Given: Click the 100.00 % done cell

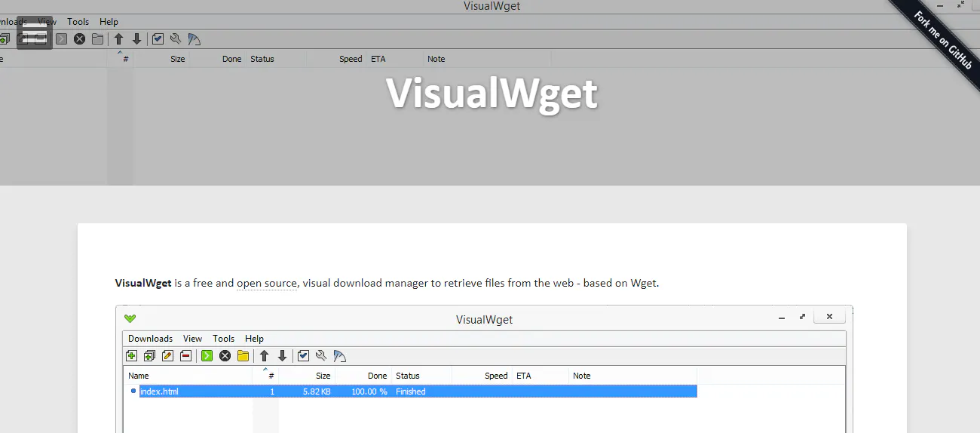Looking at the screenshot, I should 369,392.
